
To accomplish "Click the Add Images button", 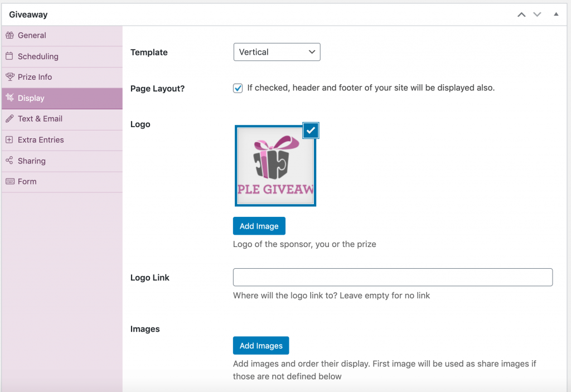I will click(x=261, y=346).
